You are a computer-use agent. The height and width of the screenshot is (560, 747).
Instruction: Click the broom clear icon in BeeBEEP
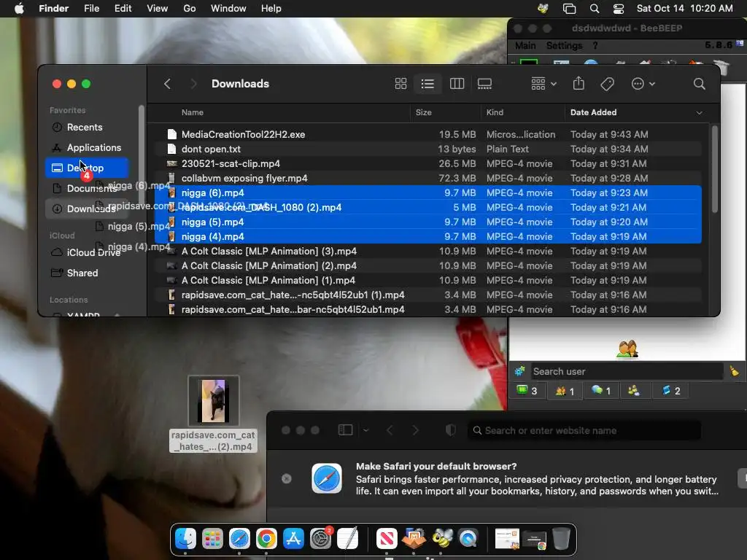tap(734, 371)
